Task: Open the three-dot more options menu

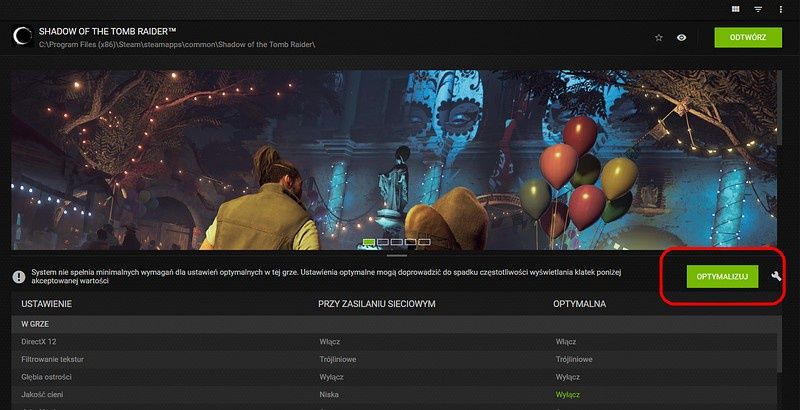Action: click(781, 9)
